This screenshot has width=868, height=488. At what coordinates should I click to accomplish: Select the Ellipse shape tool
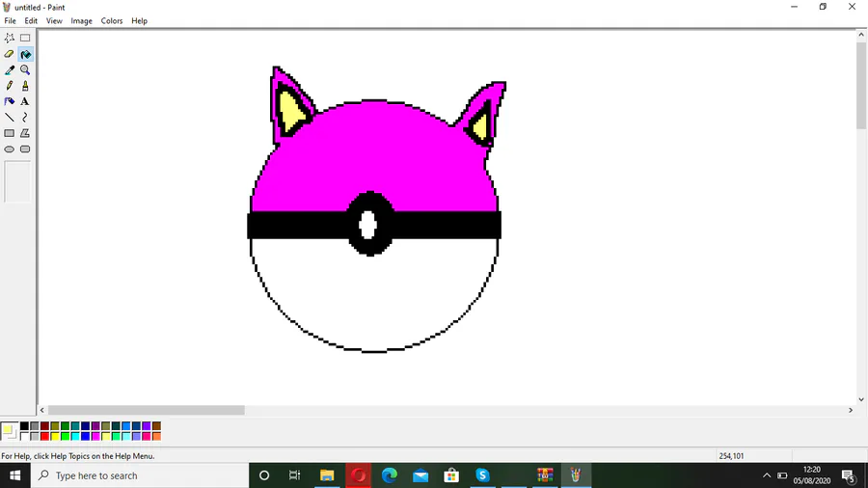point(10,149)
